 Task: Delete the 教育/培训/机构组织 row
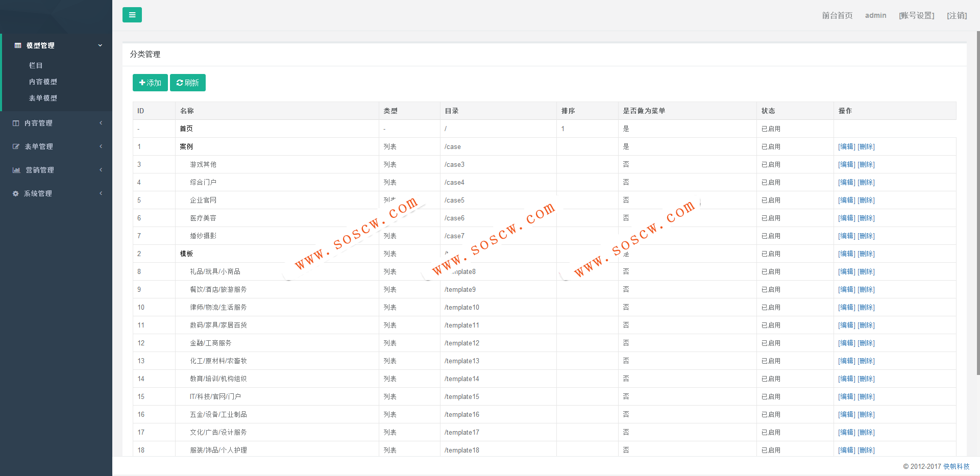[x=866, y=379]
